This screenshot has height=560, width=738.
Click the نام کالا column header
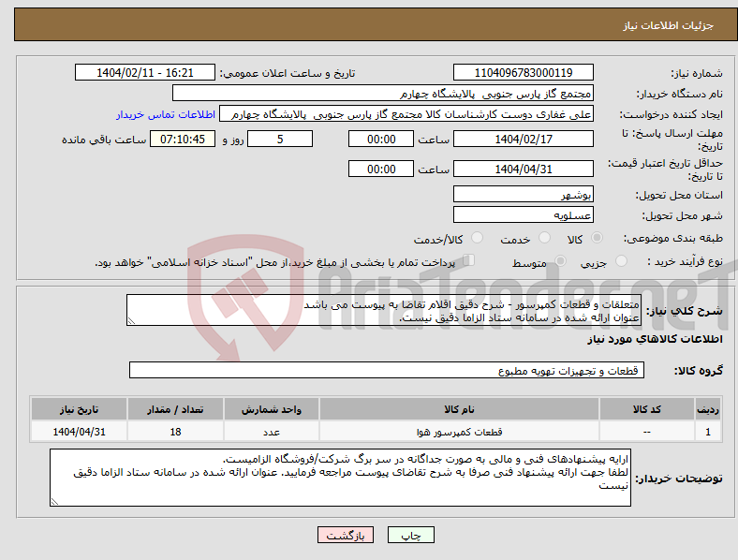tap(459, 409)
